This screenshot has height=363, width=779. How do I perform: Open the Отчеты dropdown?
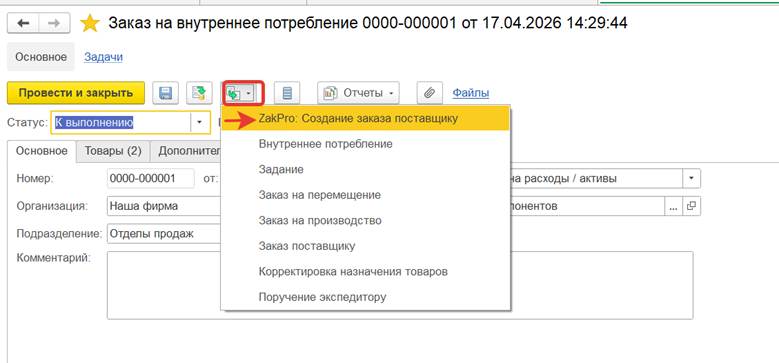click(x=358, y=93)
